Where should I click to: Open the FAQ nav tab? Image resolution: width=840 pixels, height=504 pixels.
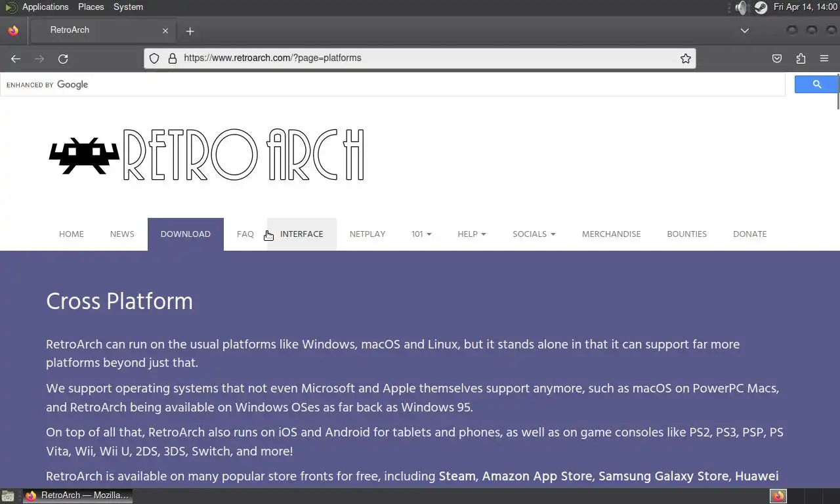[245, 234]
